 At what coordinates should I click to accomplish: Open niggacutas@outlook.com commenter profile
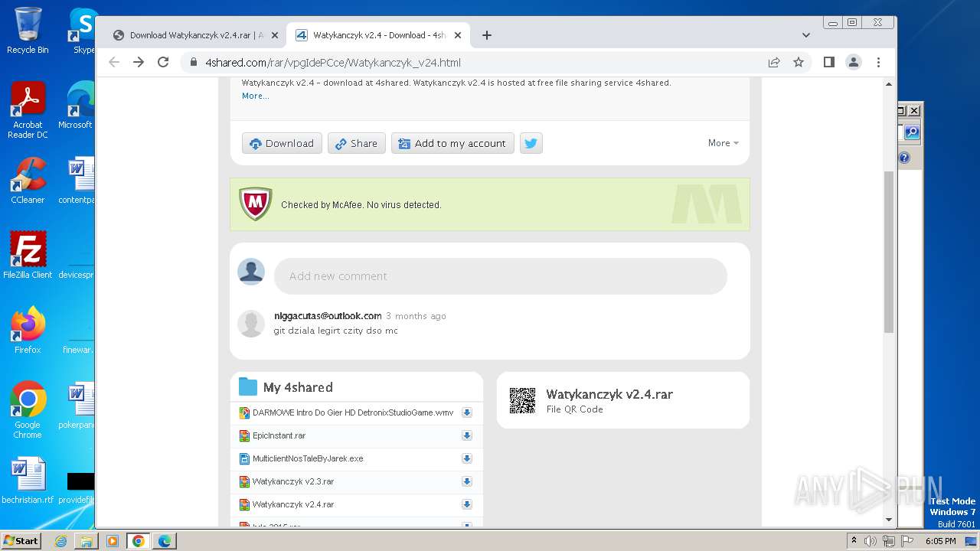(x=328, y=315)
